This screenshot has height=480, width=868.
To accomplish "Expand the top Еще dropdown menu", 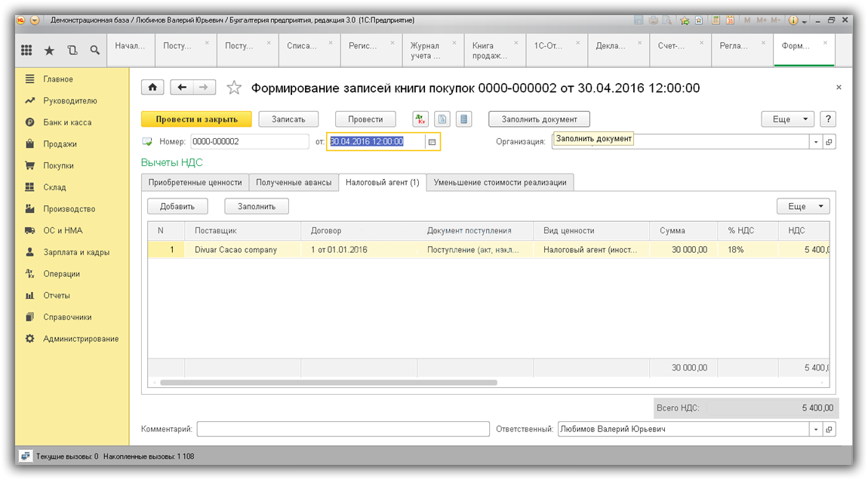I will click(x=787, y=119).
